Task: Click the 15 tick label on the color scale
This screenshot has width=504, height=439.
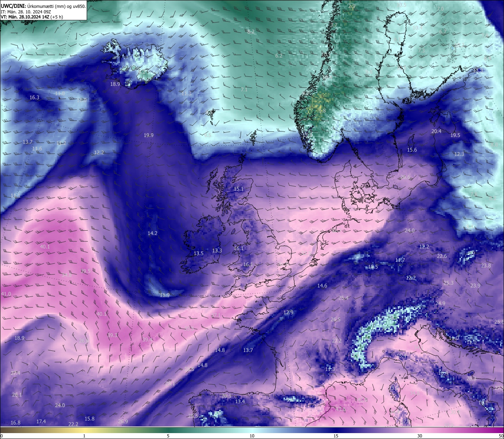Action: coord(336,436)
